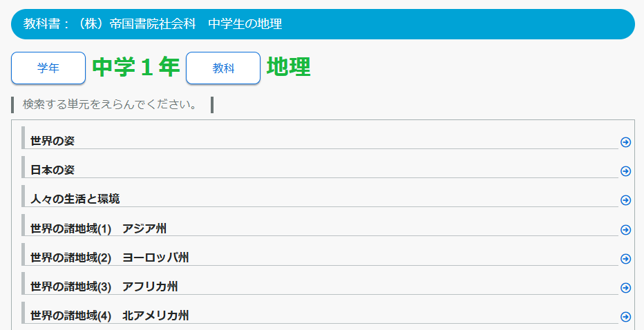644x330 pixels.
Task: Click the 検索する単元をえらんでください instruction text
Action: tap(110, 105)
